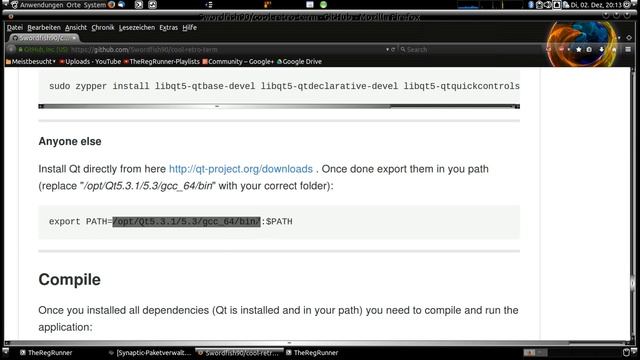This screenshot has height=360, width=640.
Task: Open the Datei menu
Action: click(15, 27)
